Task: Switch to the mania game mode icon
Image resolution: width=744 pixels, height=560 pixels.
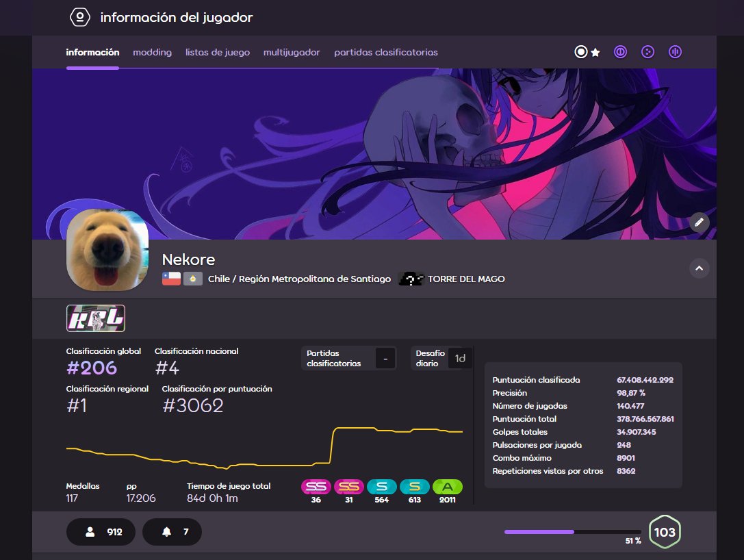Action: point(675,52)
